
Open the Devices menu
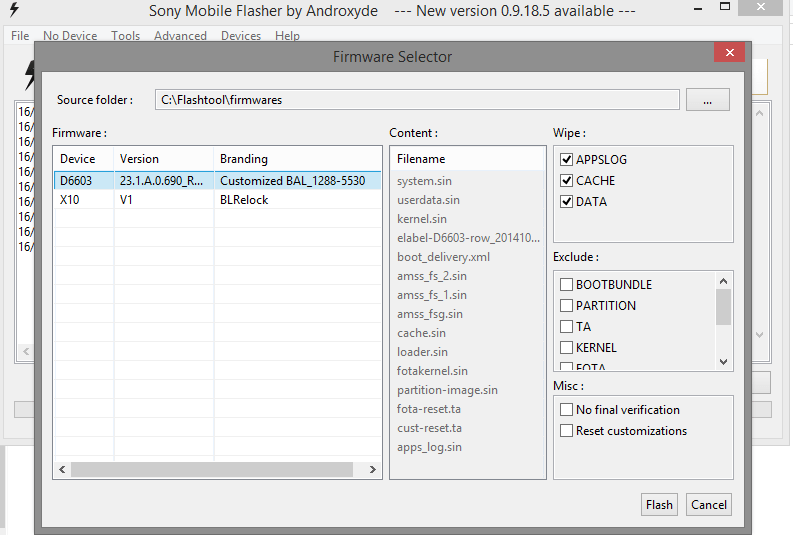pyautogui.click(x=241, y=36)
